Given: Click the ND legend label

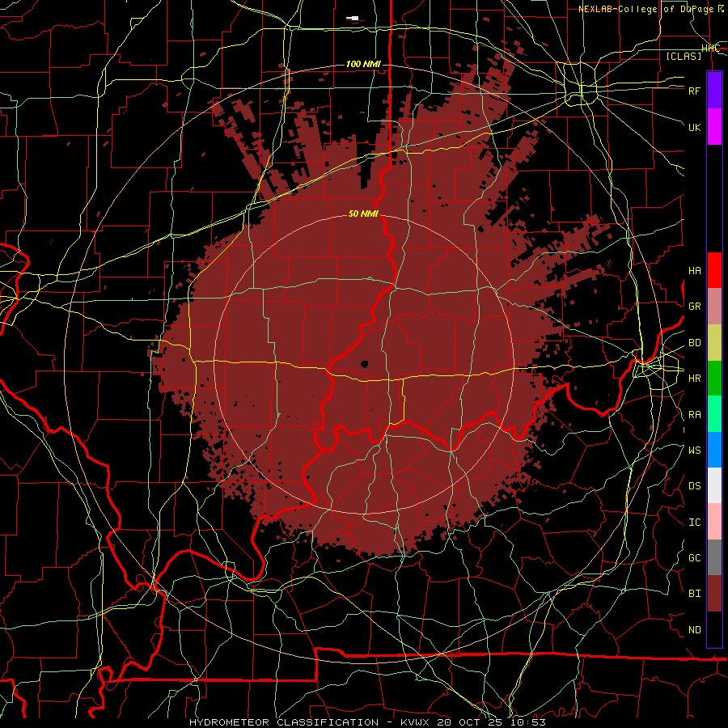Looking at the screenshot, I should pyautogui.click(x=694, y=630).
